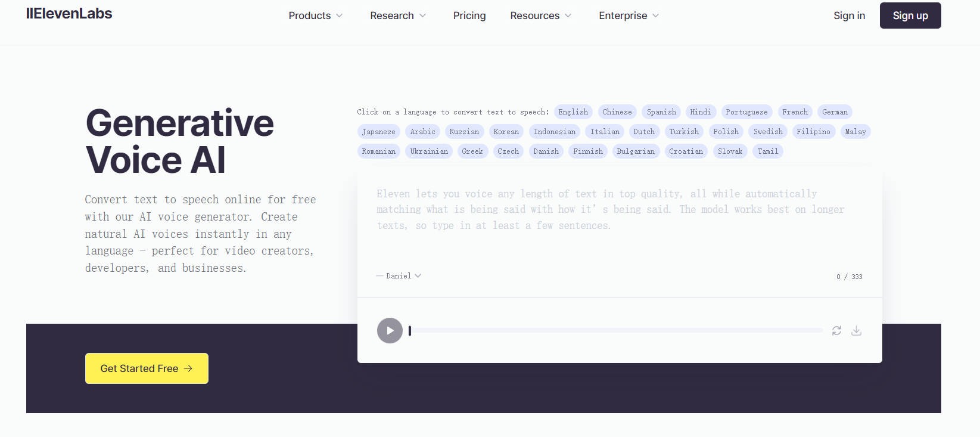The width and height of the screenshot is (980, 437).
Task: Select the English language chip
Action: click(x=573, y=112)
